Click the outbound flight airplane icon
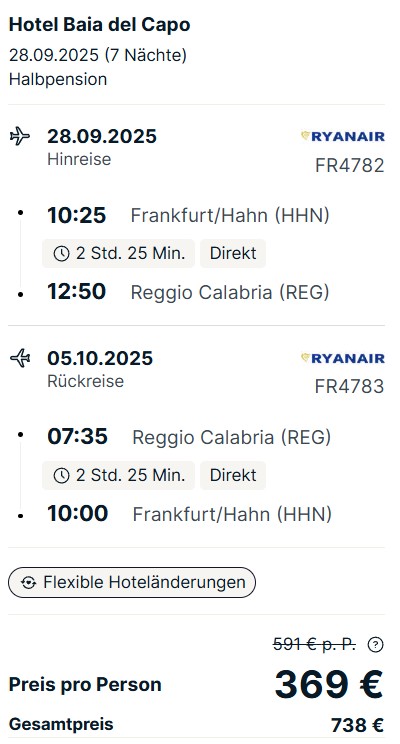 pos(20,136)
